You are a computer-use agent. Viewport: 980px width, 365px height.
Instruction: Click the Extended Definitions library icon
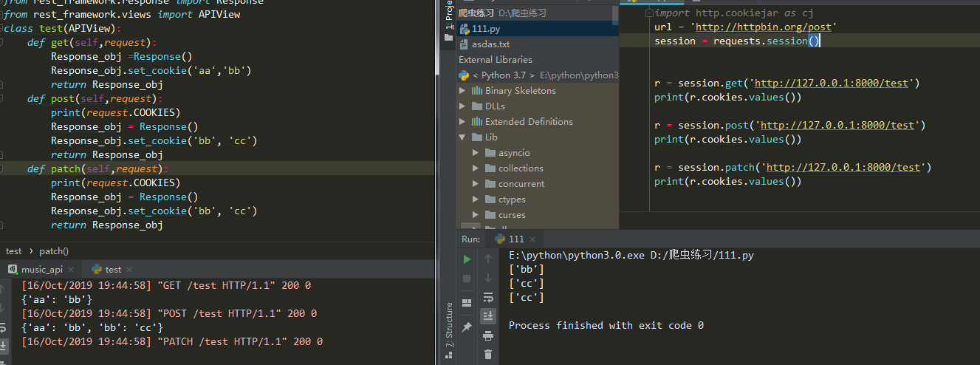[477, 122]
